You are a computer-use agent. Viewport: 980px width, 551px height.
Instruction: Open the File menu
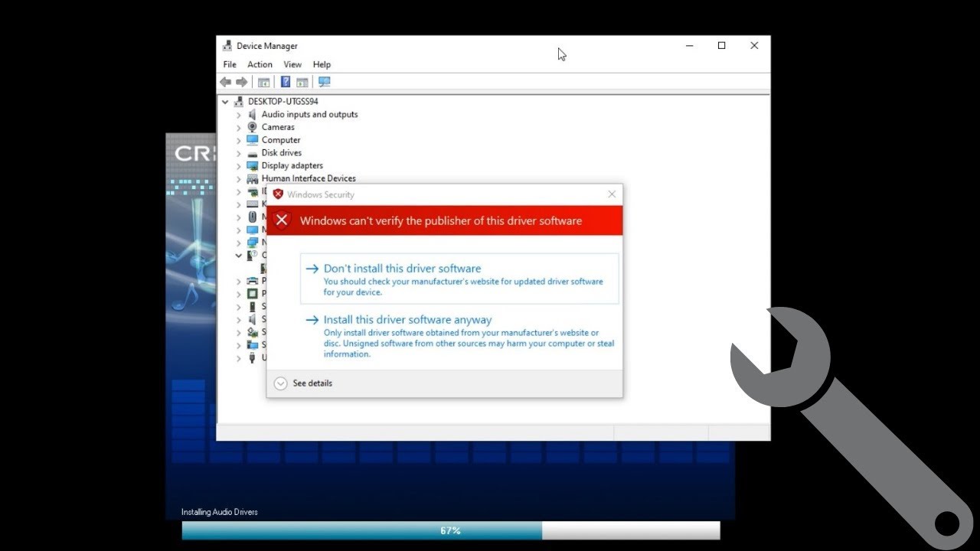pos(230,64)
